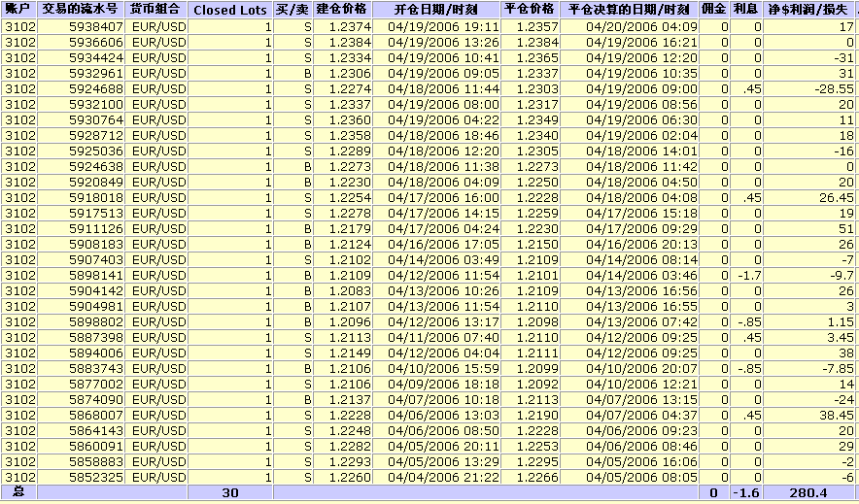
Task: Click the 开仓日期/时刻 column header
Action: [437, 9]
